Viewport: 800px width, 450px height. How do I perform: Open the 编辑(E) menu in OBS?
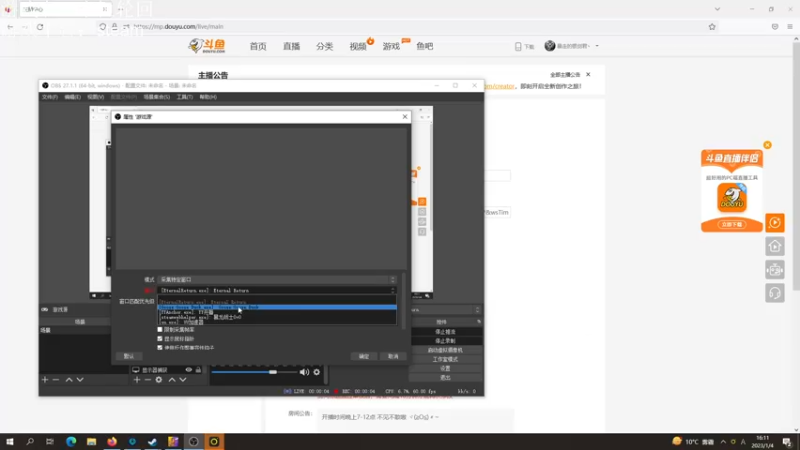72,97
